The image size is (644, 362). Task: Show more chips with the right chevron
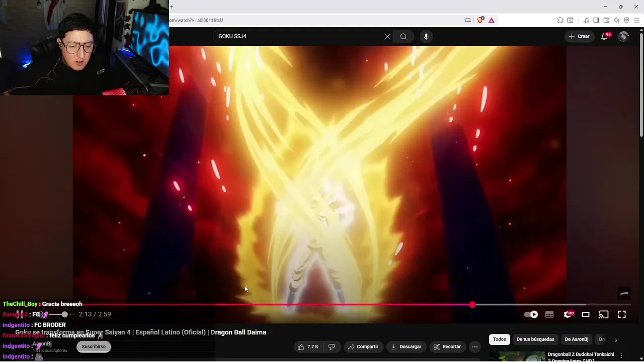pos(615,340)
